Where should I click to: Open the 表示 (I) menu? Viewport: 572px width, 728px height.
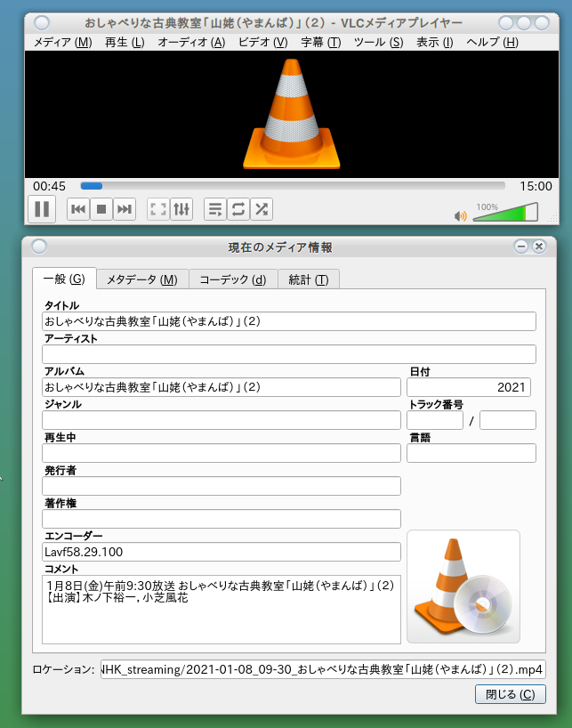point(435,42)
